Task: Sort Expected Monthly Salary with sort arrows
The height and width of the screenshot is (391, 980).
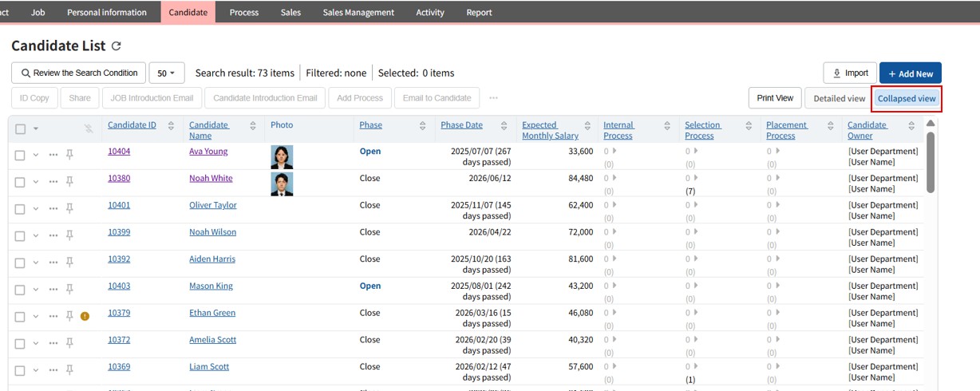Action: point(587,125)
